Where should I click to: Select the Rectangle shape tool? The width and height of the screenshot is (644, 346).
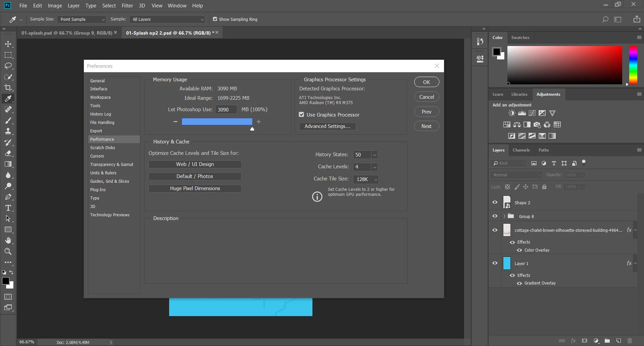(8, 230)
